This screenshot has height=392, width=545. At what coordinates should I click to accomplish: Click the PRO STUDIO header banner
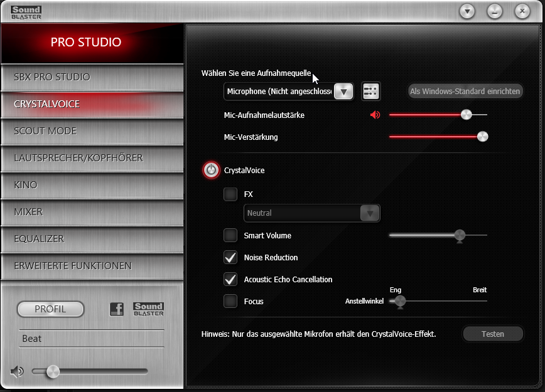click(92, 43)
